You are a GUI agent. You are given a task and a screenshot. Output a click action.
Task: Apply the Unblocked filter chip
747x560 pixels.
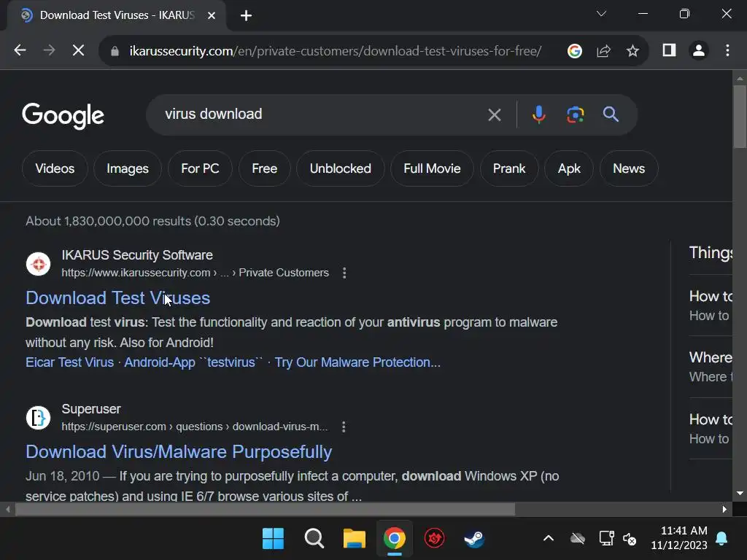coord(340,168)
